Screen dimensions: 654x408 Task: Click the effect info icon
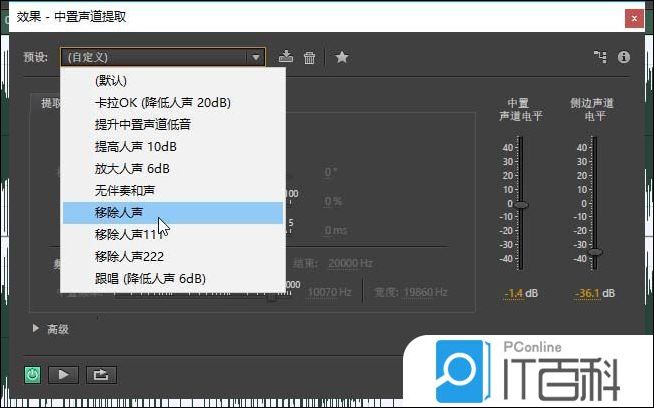click(x=624, y=57)
